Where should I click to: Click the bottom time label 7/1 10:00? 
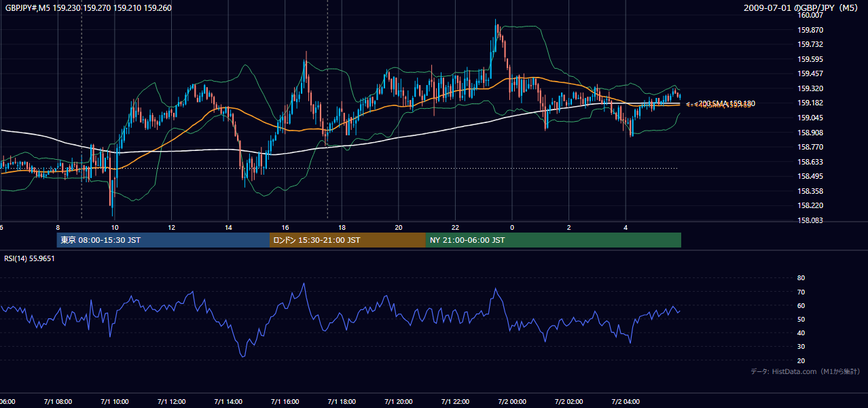114,402
